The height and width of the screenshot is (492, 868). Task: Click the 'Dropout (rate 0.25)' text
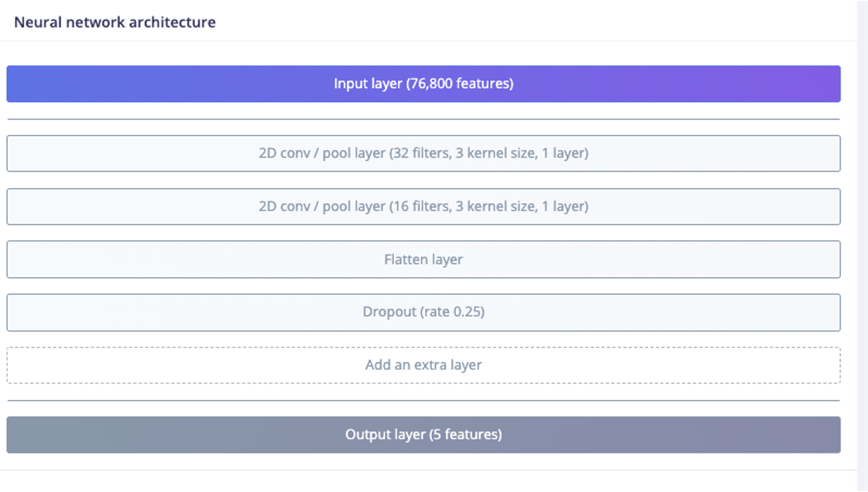pos(423,312)
